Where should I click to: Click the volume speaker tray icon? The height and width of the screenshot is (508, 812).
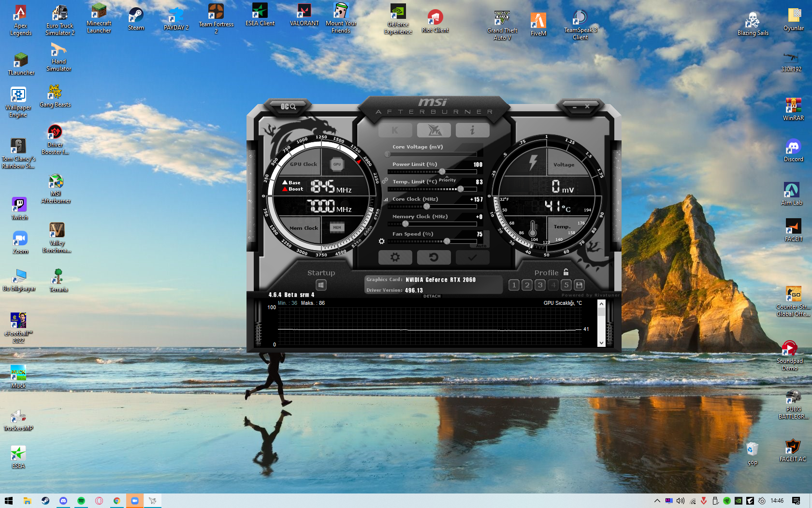[x=681, y=501]
